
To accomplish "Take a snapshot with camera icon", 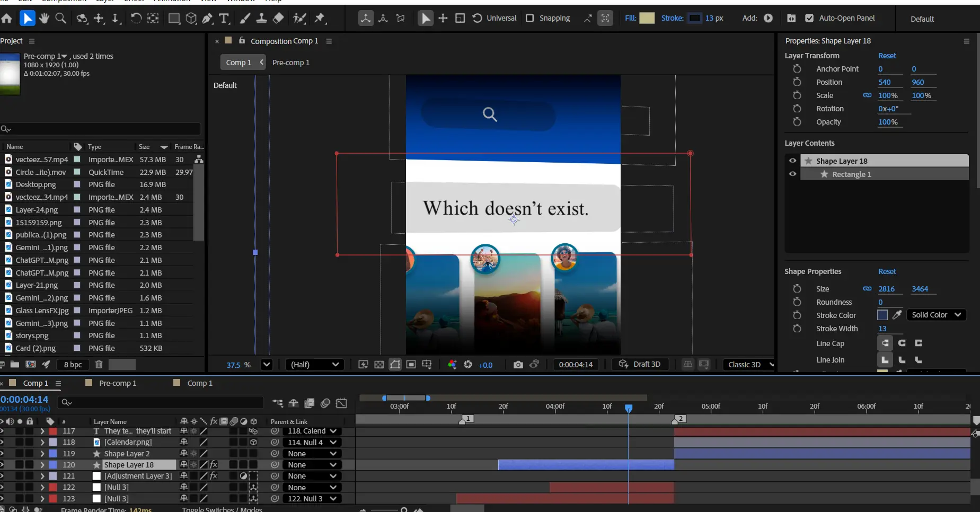I will tap(518, 365).
